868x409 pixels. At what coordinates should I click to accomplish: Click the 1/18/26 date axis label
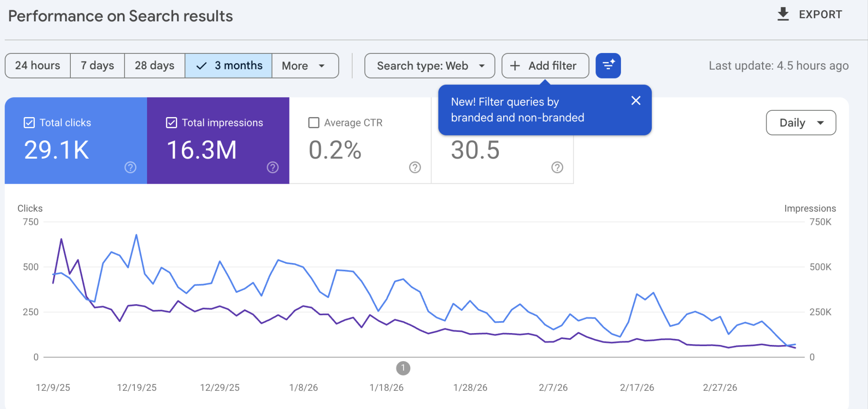coord(387,387)
